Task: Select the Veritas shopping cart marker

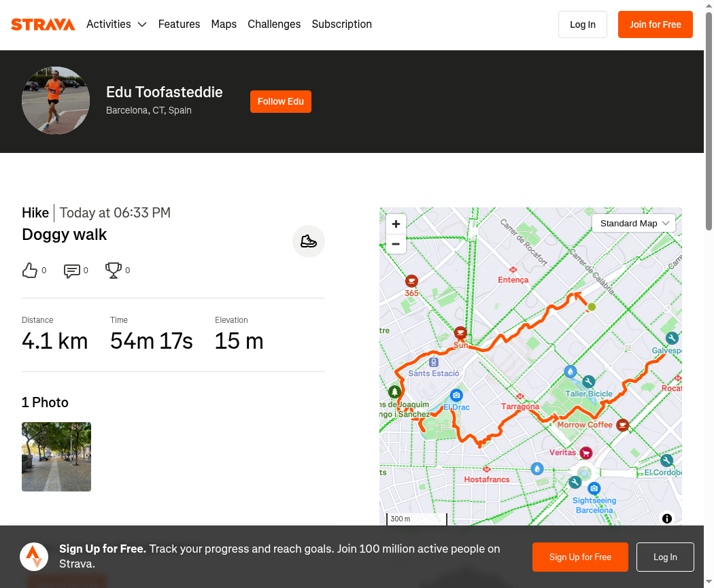Action: tap(586, 453)
